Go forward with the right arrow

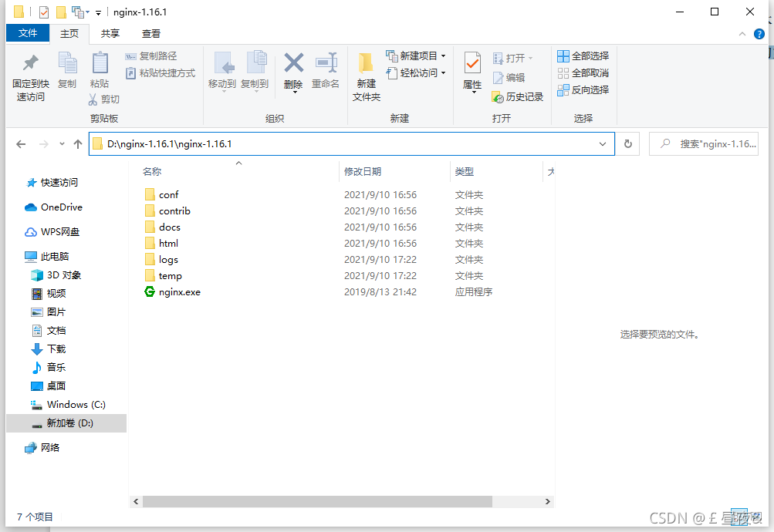(44, 144)
